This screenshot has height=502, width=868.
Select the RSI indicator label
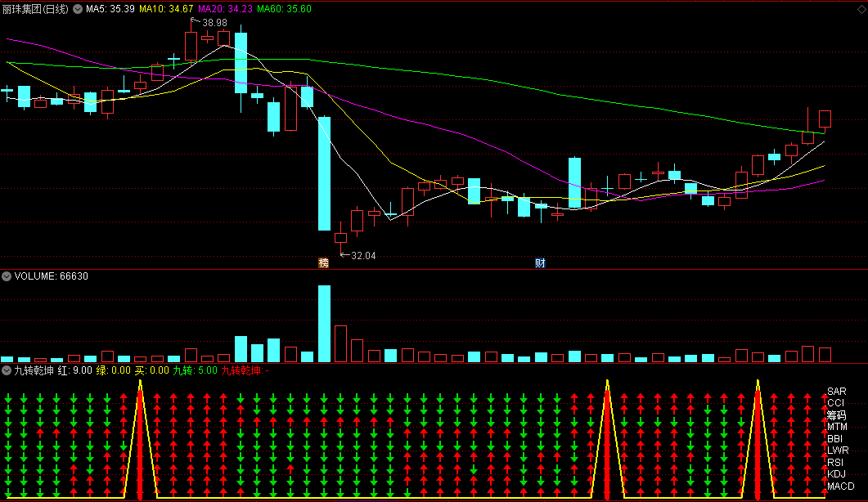[835, 463]
